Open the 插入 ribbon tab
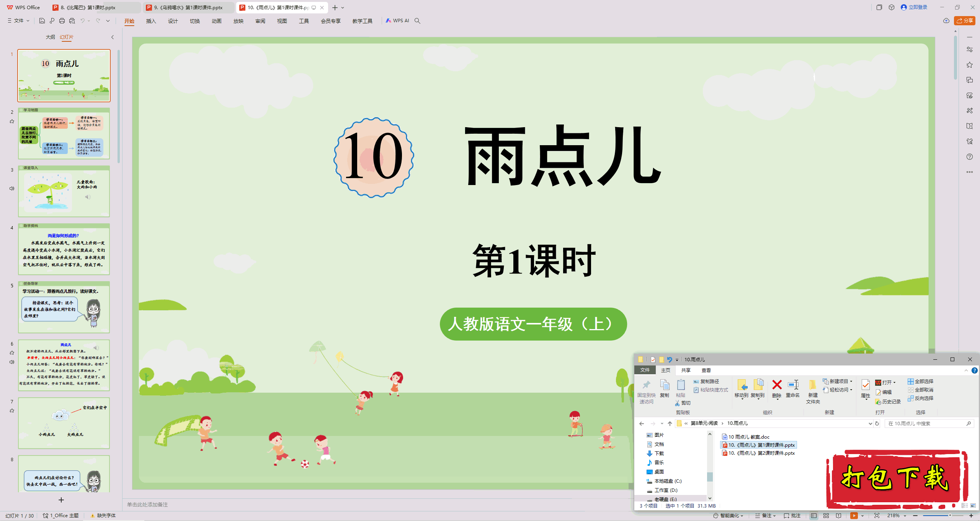The height and width of the screenshot is (521, 980). coord(151,21)
